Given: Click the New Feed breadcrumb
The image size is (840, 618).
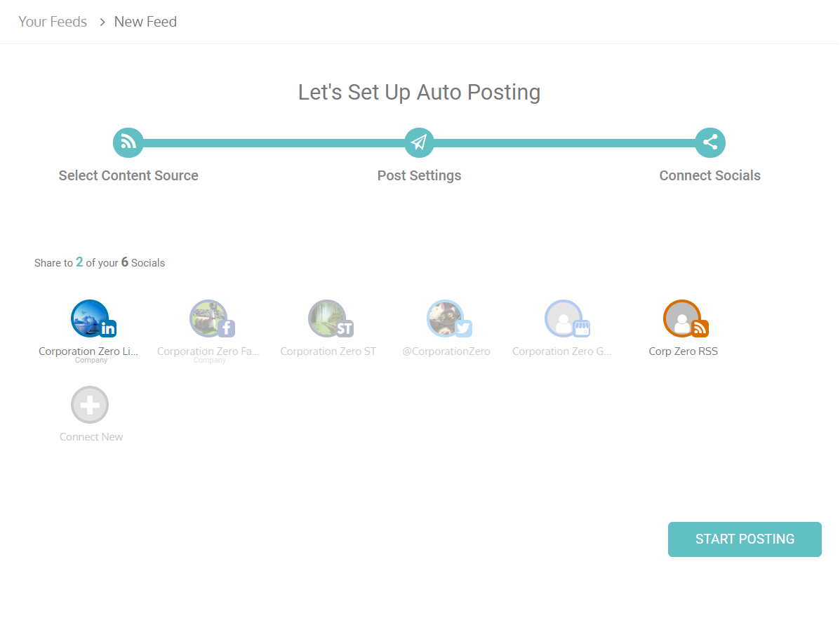Looking at the screenshot, I should click(145, 22).
